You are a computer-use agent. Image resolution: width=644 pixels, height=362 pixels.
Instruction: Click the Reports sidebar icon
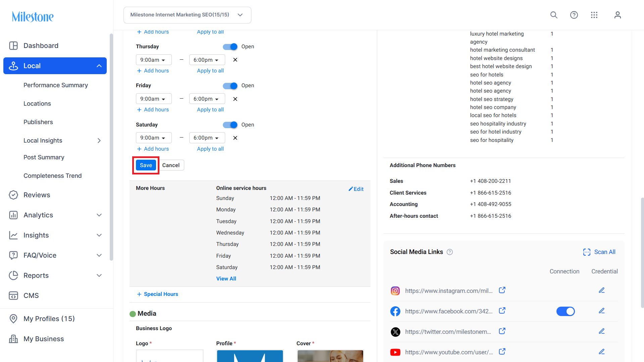coord(13,275)
